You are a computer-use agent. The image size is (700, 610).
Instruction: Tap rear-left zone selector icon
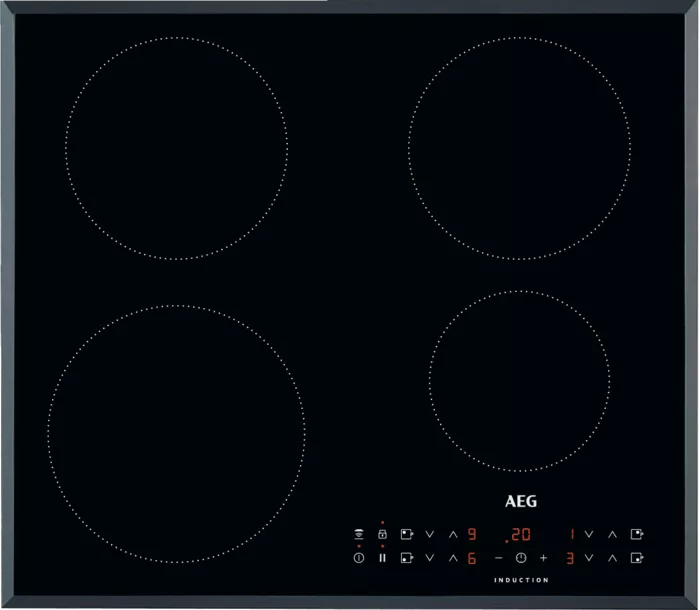pyautogui.click(x=407, y=534)
